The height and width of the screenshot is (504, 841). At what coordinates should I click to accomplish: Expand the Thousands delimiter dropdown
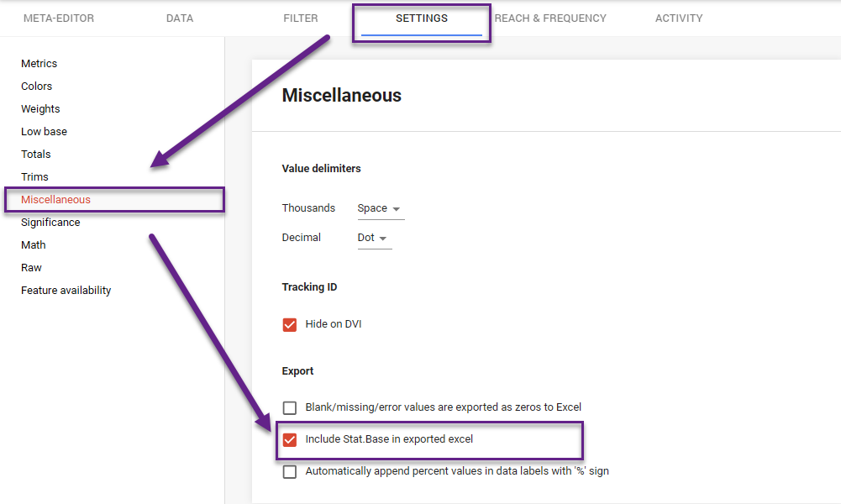tap(380, 208)
